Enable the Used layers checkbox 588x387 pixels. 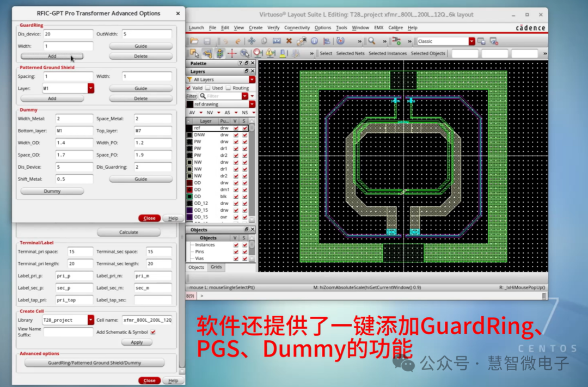tap(208, 88)
